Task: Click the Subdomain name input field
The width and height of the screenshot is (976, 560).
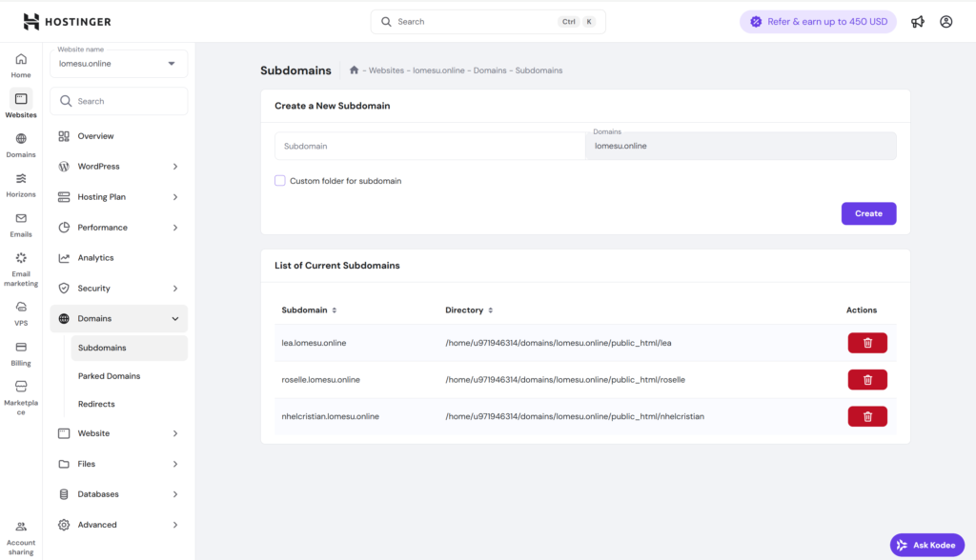Action: pos(430,146)
